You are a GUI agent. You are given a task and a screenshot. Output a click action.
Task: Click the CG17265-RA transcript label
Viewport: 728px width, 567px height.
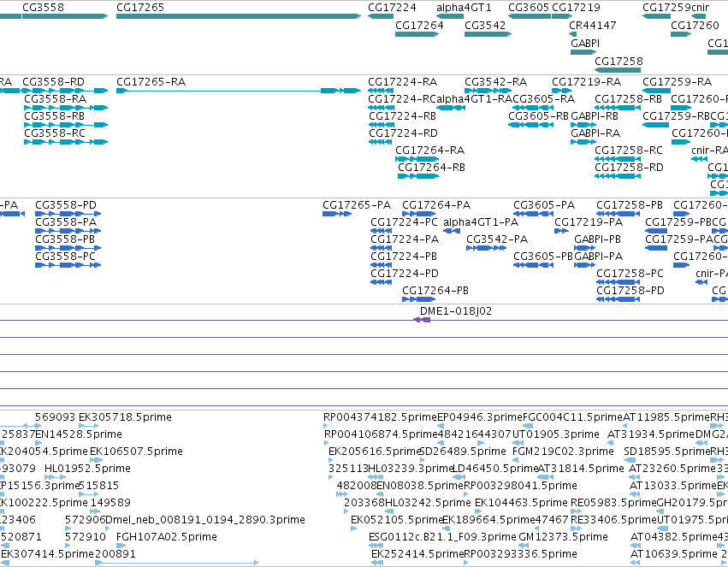151,82
